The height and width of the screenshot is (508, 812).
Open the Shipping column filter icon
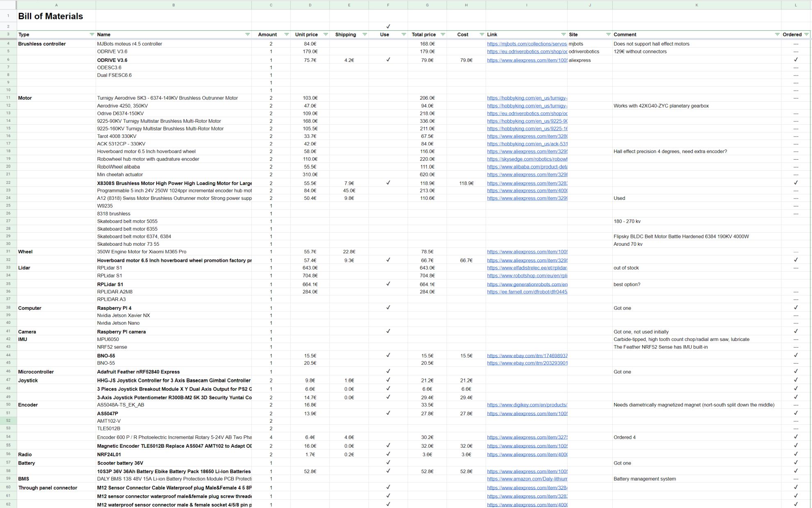point(364,34)
